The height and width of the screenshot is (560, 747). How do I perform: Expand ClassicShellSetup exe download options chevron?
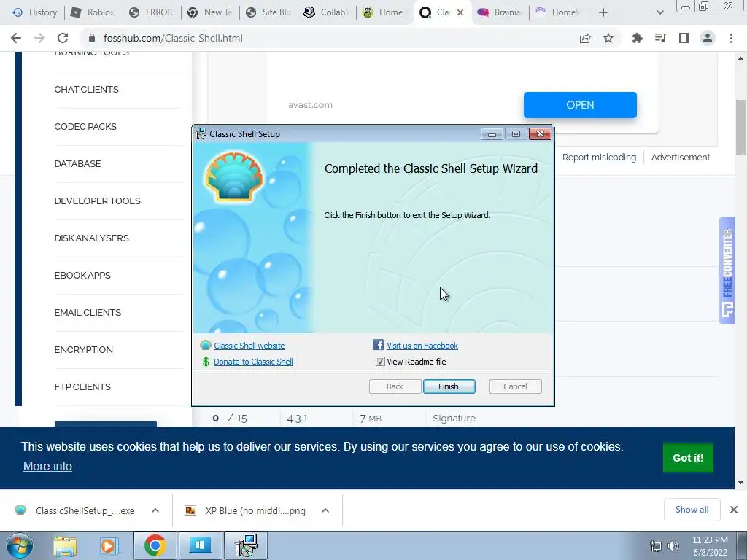coord(155,510)
